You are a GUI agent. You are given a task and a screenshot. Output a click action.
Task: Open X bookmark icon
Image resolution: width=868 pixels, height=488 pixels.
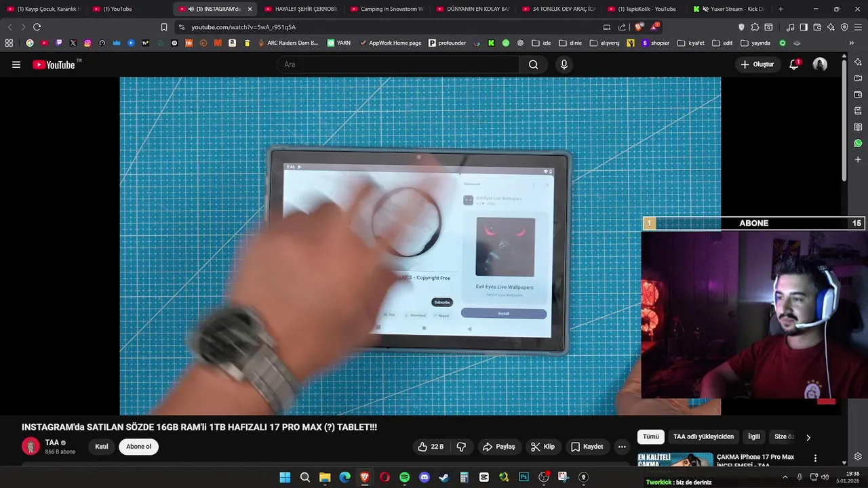(x=73, y=43)
